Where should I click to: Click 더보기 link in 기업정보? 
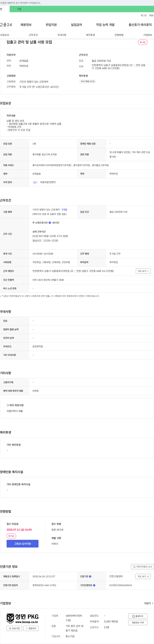tap(149, 603)
